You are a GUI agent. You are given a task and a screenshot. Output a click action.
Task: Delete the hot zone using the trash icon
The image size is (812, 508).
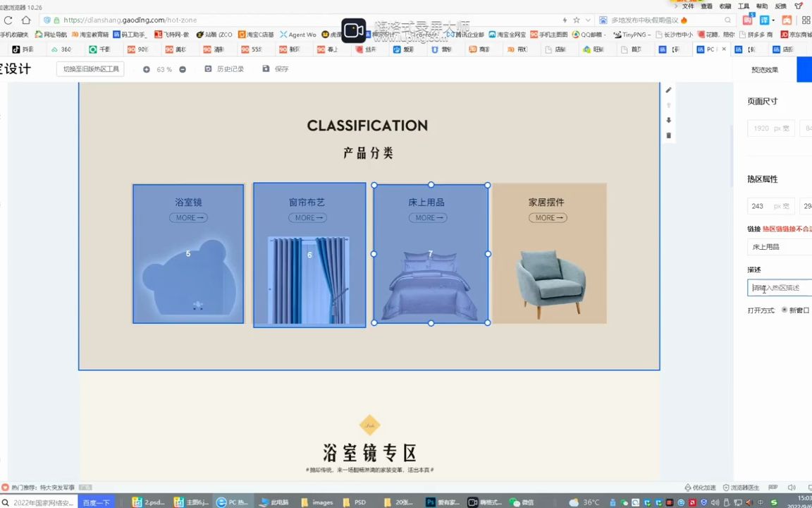668,135
